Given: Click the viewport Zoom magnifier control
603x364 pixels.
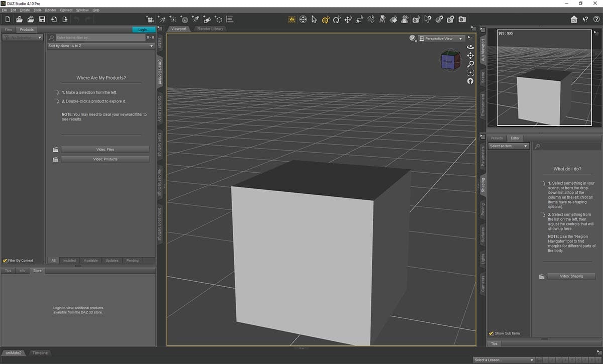Looking at the screenshot, I should click(470, 64).
